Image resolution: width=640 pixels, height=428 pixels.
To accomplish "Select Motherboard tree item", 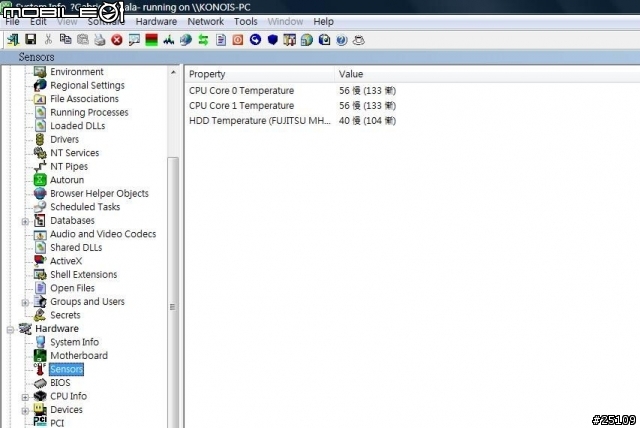I will [79, 355].
